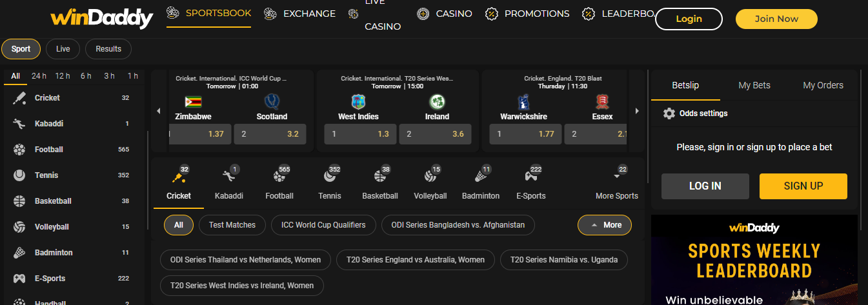Click the Cricket icon in left sidebar
Screen dimensions: 868x305
pyautogui.click(x=20, y=98)
